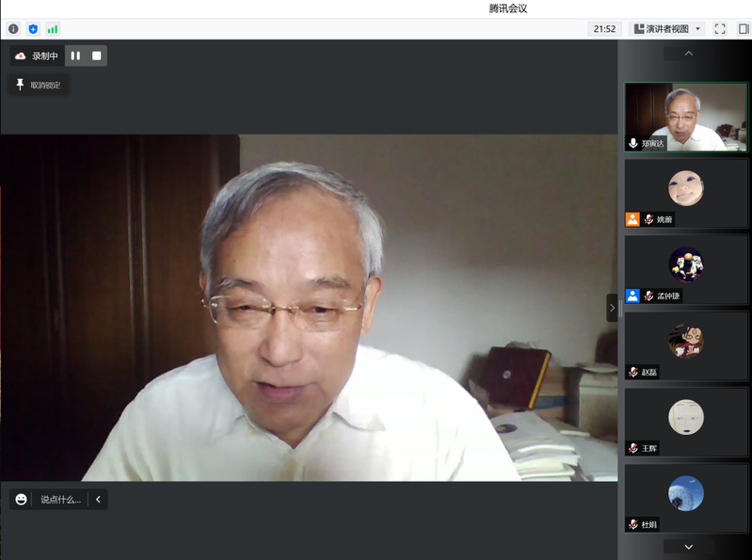
Task: Click 取消锁定 to unpin the video
Action: 39,85
